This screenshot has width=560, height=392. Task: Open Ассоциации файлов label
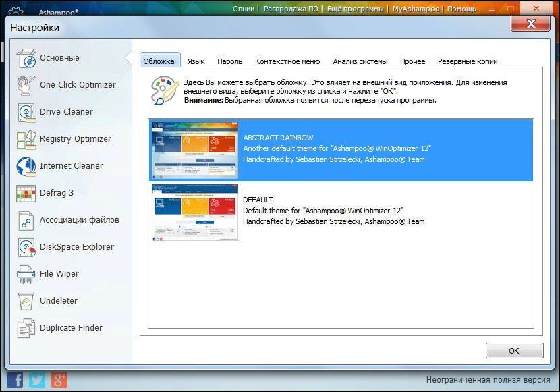80,220
